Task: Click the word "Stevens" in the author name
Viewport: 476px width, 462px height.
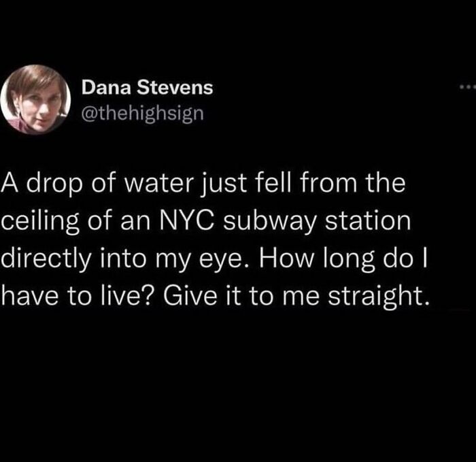Action: [175, 88]
